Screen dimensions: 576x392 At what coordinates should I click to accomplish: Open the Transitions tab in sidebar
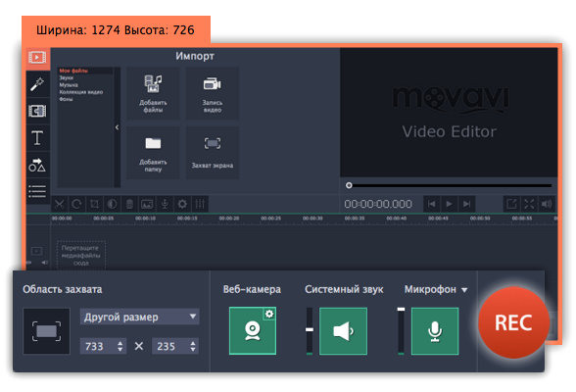[38, 111]
